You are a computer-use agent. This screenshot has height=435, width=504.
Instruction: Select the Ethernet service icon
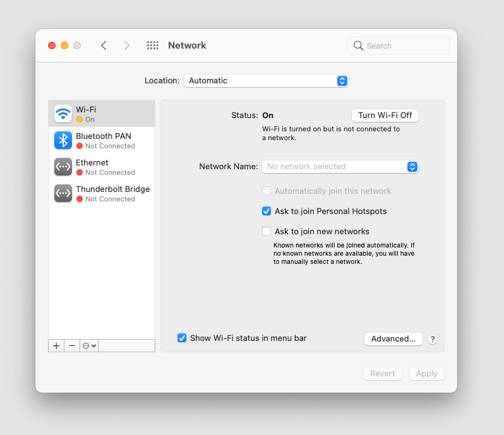[x=63, y=167]
